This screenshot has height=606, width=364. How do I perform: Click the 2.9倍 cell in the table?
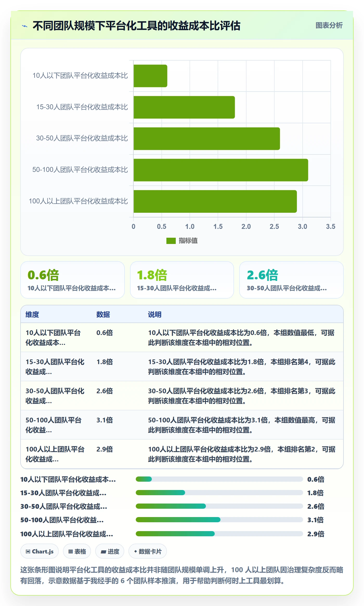tap(105, 449)
